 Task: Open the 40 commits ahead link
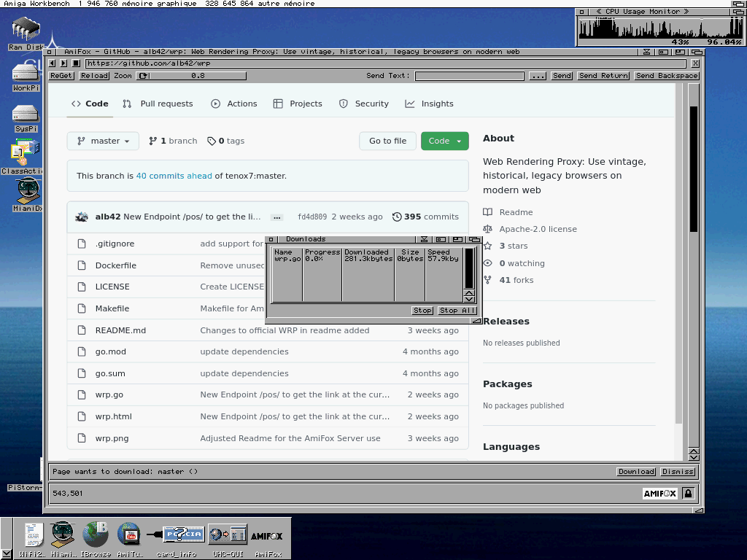174,176
